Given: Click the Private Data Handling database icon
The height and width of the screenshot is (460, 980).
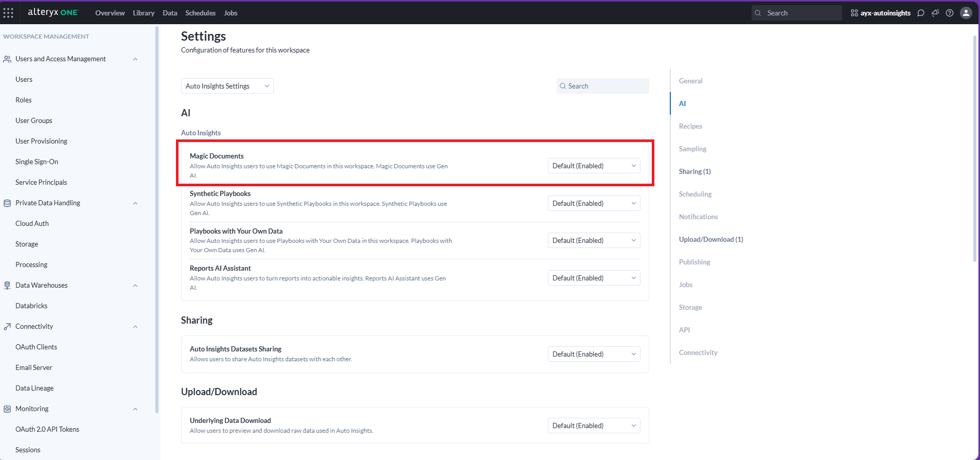Looking at the screenshot, I should coord(7,203).
